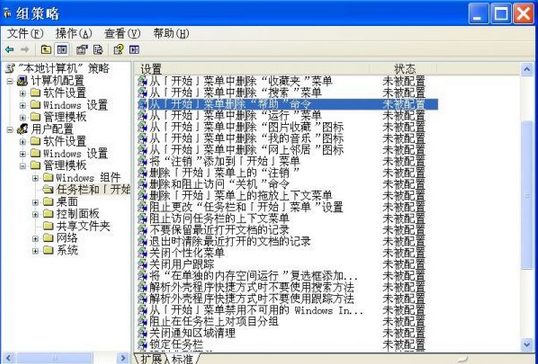
Task: Click the settings list scroll-up arrow
Action: pos(527,70)
